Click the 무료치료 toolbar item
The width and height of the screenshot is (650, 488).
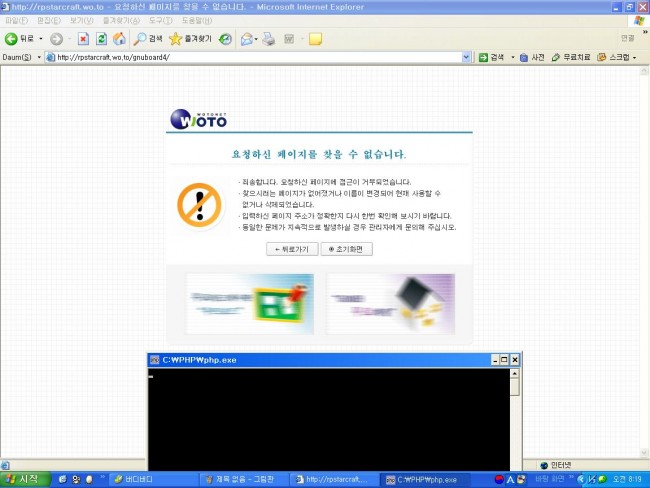click(x=571, y=57)
